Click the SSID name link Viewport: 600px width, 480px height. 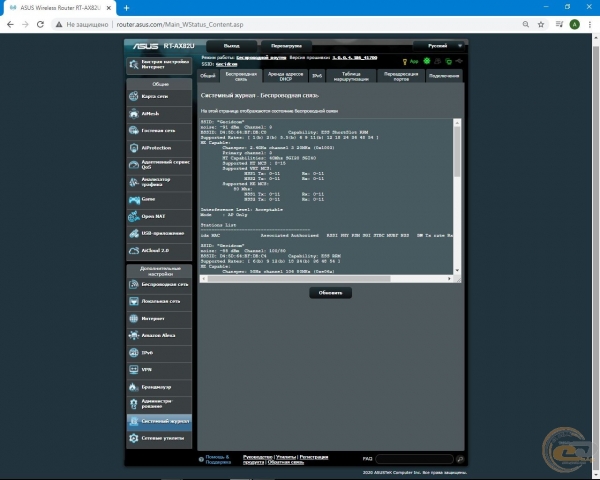coord(227,64)
